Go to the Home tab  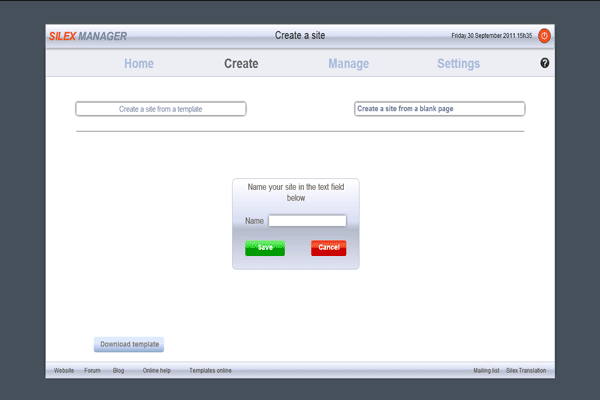[x=139, y=64]
